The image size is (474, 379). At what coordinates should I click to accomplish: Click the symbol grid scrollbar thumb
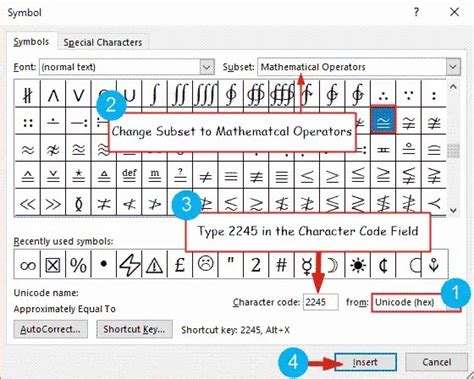453,151
